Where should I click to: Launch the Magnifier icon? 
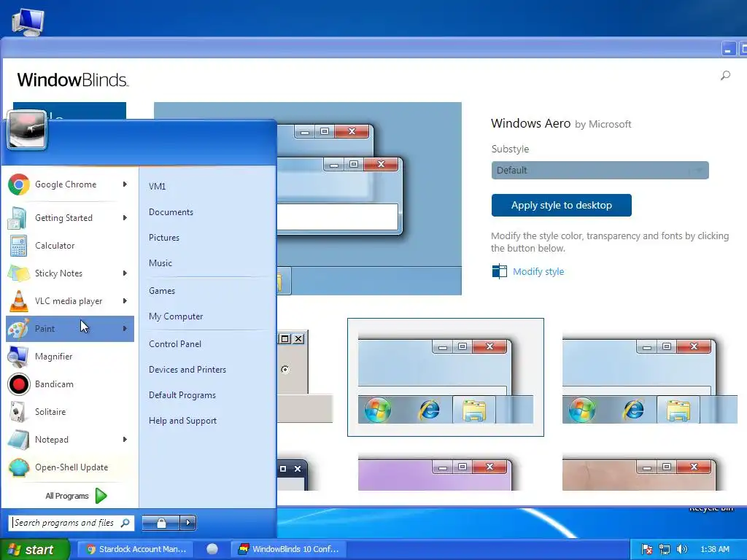coord(18,357)
